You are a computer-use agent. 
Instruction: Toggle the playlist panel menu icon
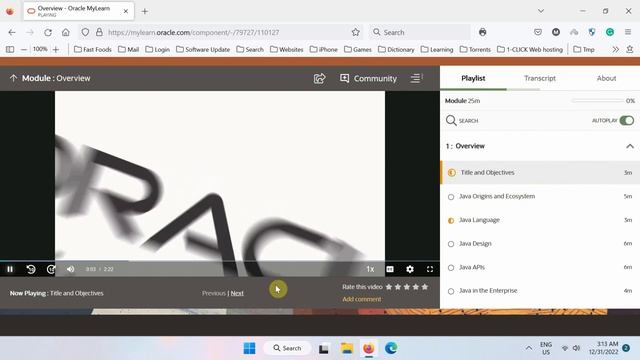coord(416,78)
